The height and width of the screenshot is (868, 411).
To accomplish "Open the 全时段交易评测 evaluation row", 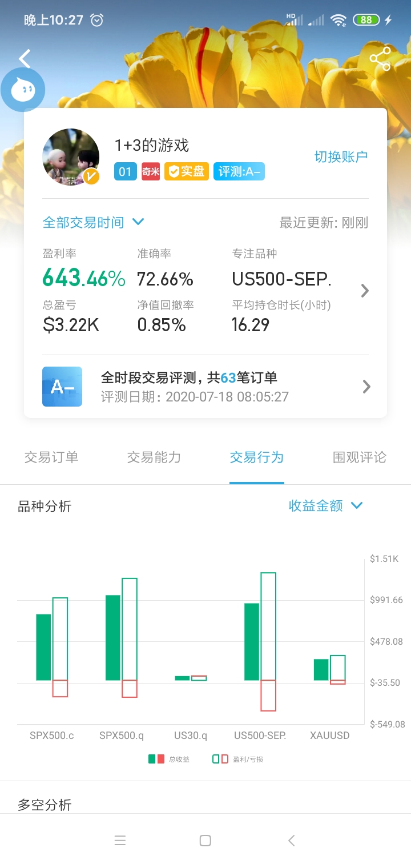I will pos(205,387).
